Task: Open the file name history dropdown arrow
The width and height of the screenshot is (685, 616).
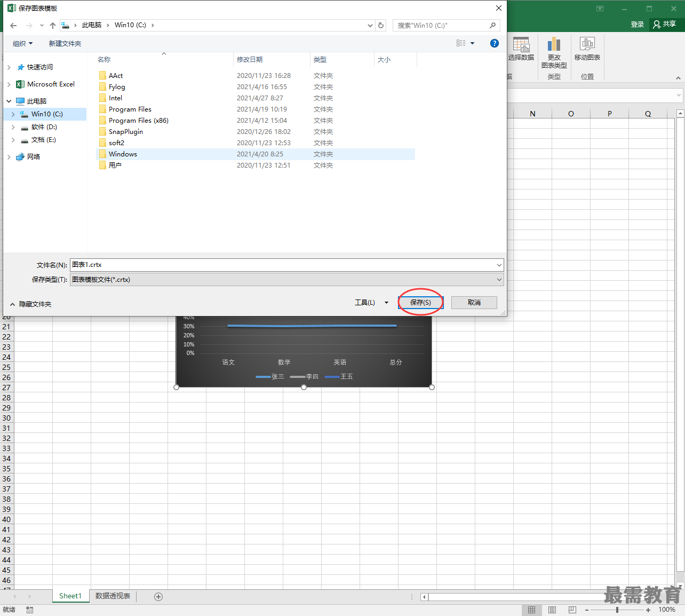Action: [499, 265]
